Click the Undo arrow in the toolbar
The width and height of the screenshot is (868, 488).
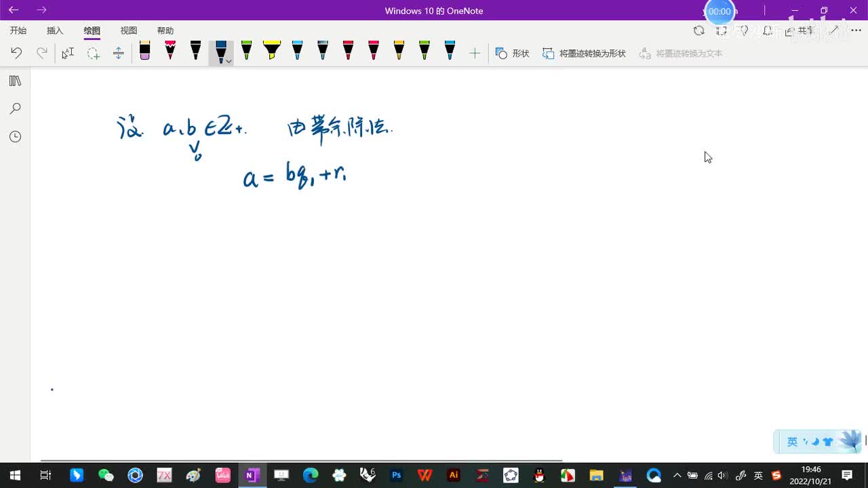16,53
